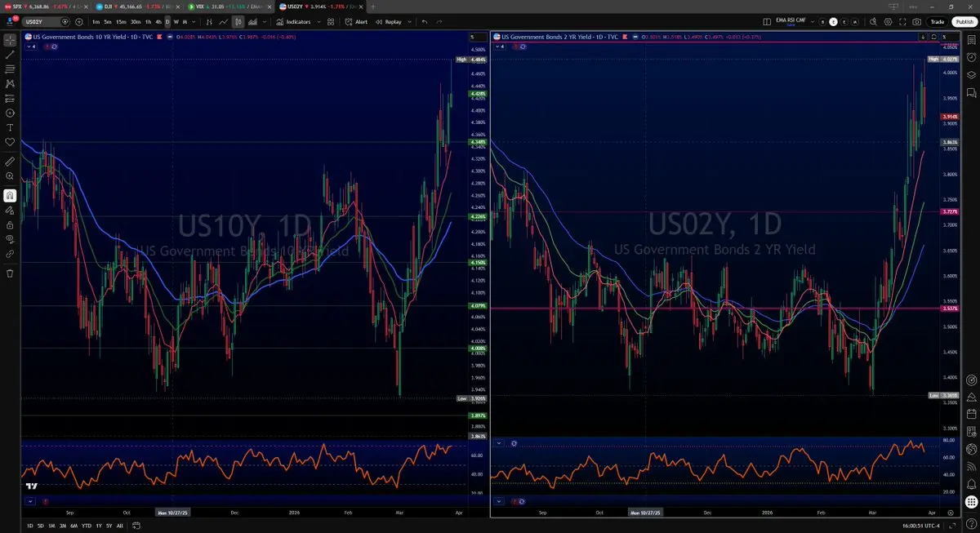Select the YTD date range
The image size is (980, 533).
click(86, 526)
